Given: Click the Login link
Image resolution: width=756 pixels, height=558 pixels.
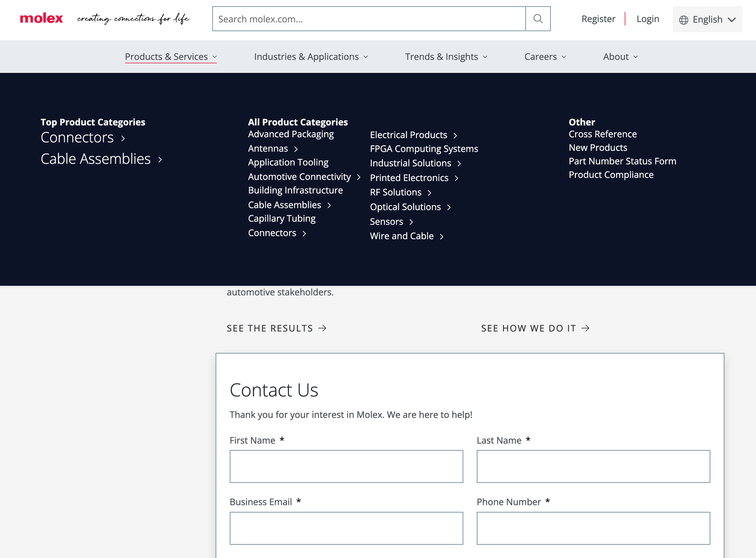Looking at the screenshot, I should 648,19.
